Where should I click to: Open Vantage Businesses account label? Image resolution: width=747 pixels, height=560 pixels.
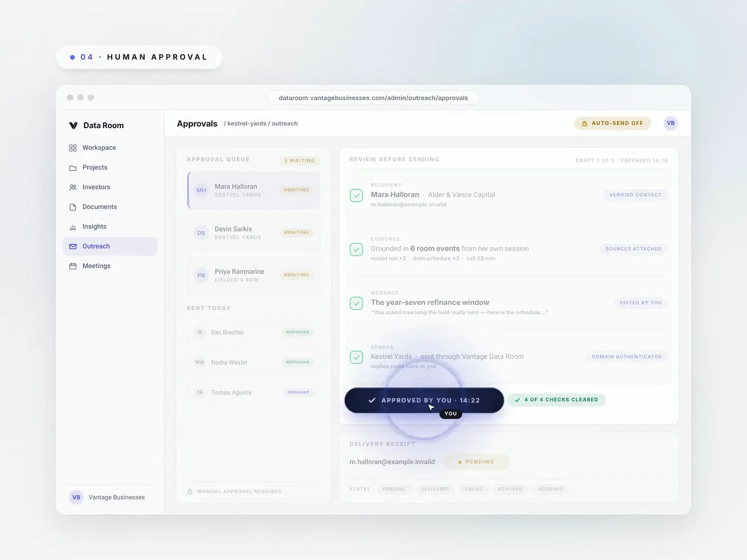click(x=117, y=497)
